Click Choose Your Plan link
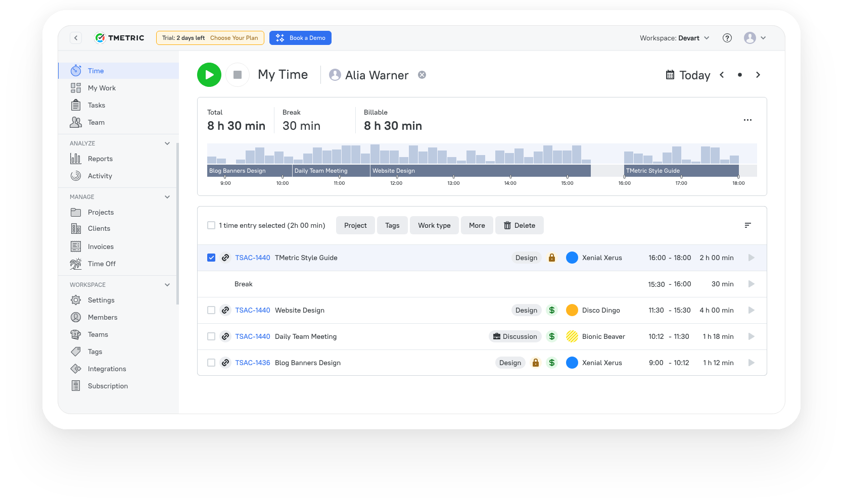The image size is (843, 504). pos(234,38)
